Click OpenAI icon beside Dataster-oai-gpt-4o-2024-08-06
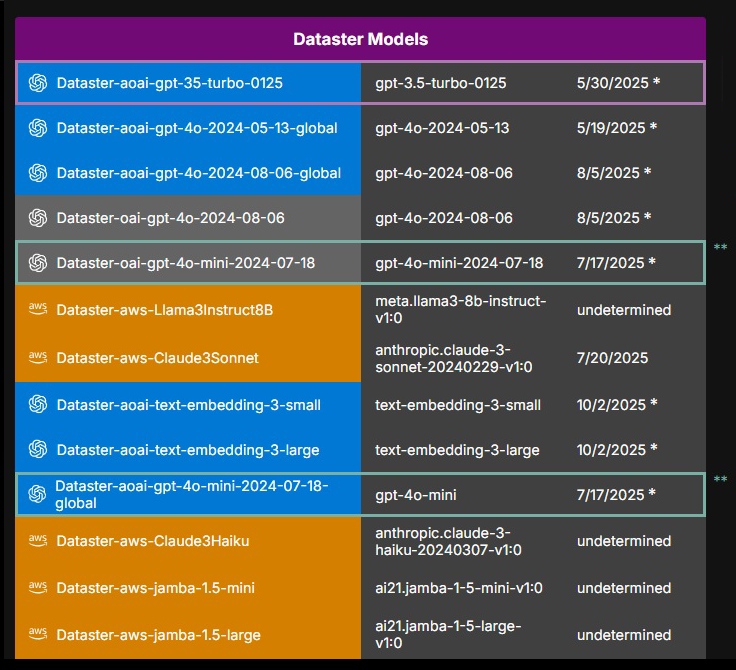This screenshot has height=670, width=736. (x=38, y=218)
